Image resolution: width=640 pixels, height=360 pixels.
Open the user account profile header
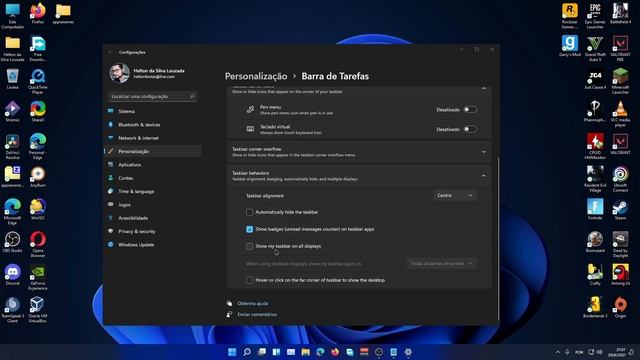148,73
